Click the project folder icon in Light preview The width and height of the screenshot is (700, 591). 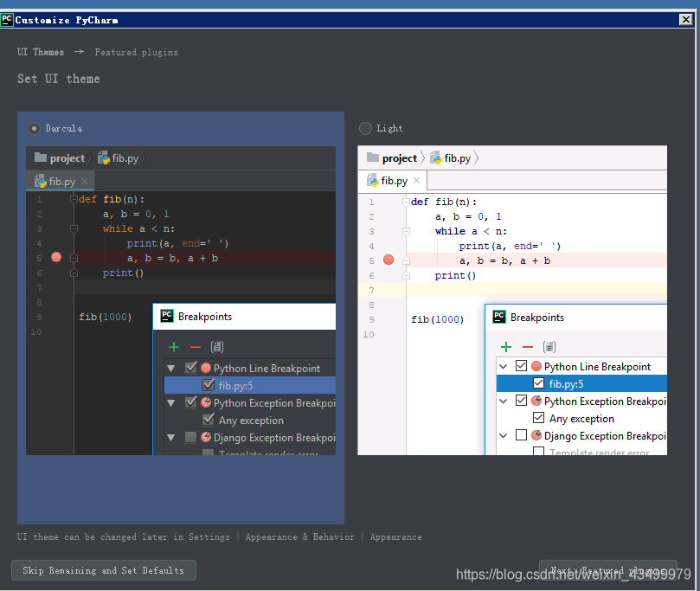(x=373, y=157)
